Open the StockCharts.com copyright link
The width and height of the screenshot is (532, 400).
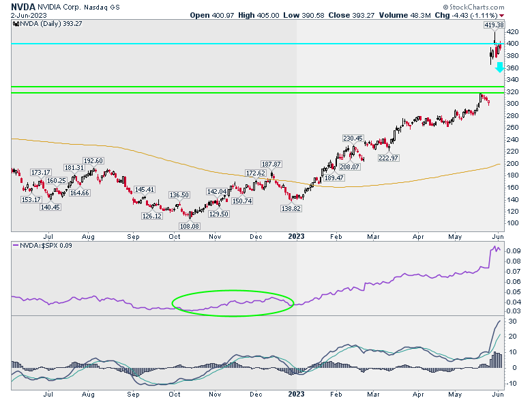(x=473, y=7)
